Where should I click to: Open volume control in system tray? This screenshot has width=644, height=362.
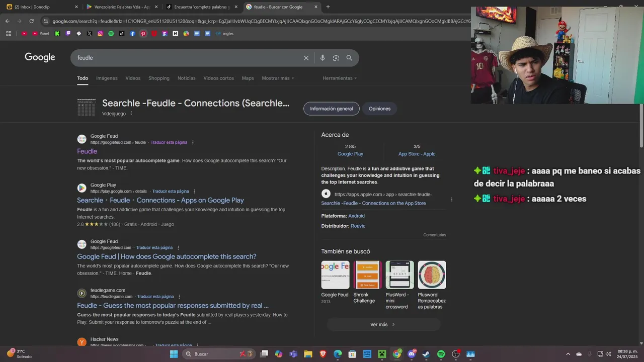608,354
